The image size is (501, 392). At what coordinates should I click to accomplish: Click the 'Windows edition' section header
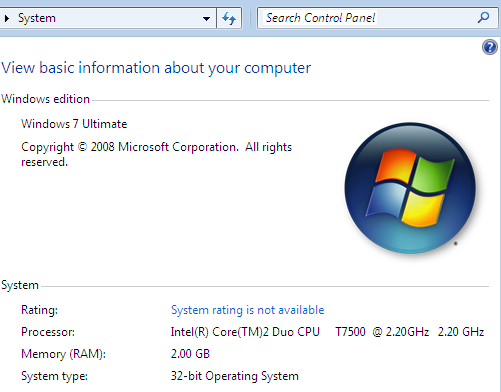(x=45, y=99)
